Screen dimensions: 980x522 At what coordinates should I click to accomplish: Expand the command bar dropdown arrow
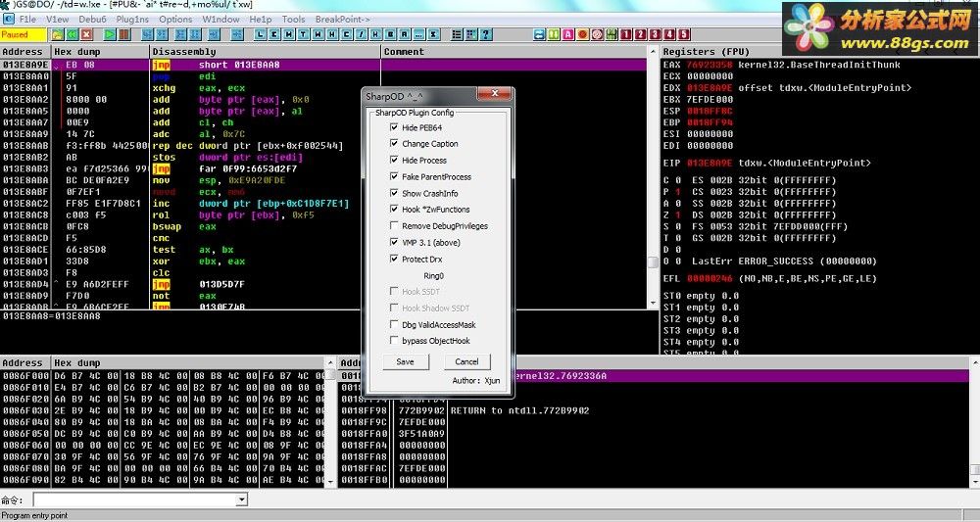pyautogui.click(x=242, y=499)
